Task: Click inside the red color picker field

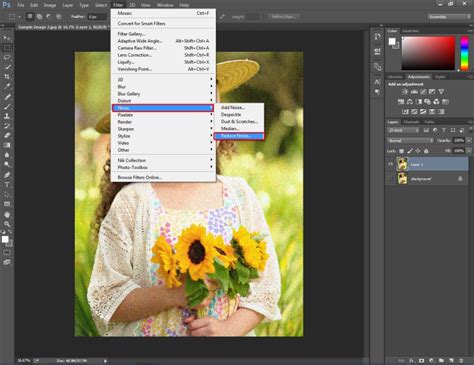Action: (428, 53)
